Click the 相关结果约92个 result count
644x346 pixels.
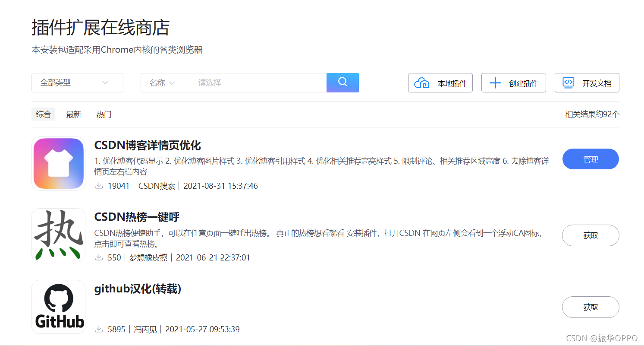(x=592, y=114)
